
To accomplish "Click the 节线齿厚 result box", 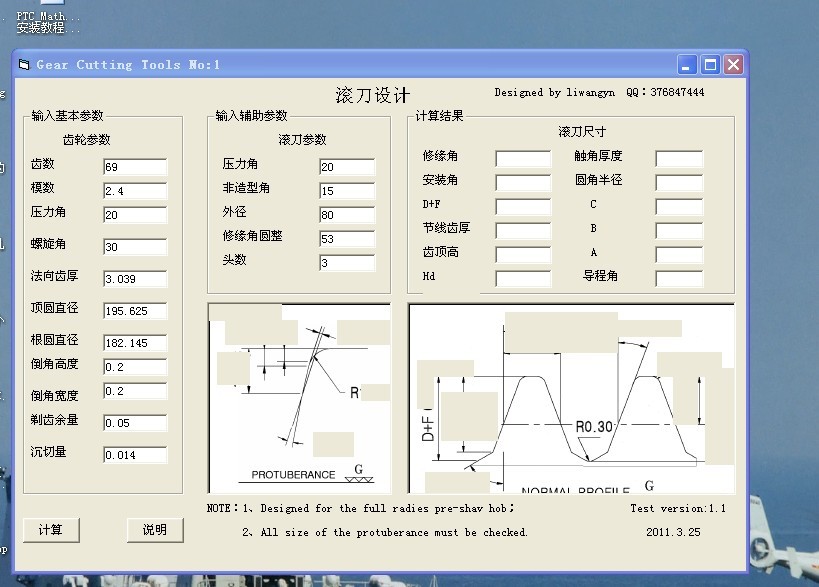I will pyautogui.click(x=523, y=231).
